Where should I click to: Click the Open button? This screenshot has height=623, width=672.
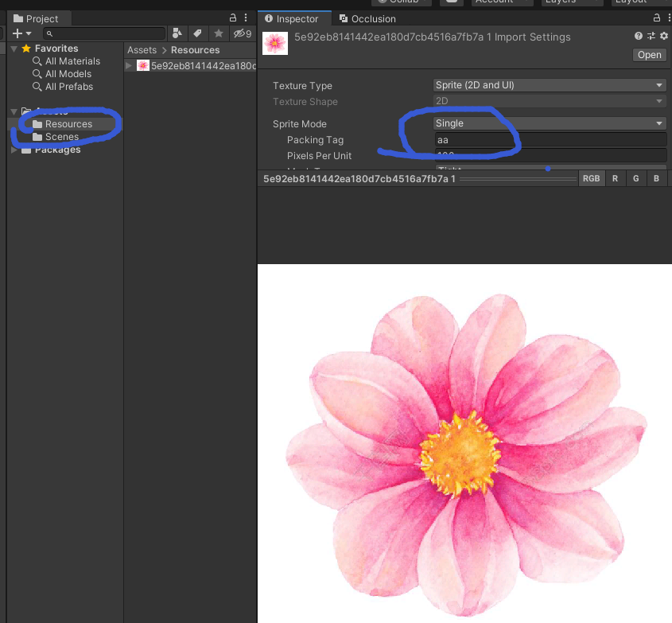[x=649, y=55]
